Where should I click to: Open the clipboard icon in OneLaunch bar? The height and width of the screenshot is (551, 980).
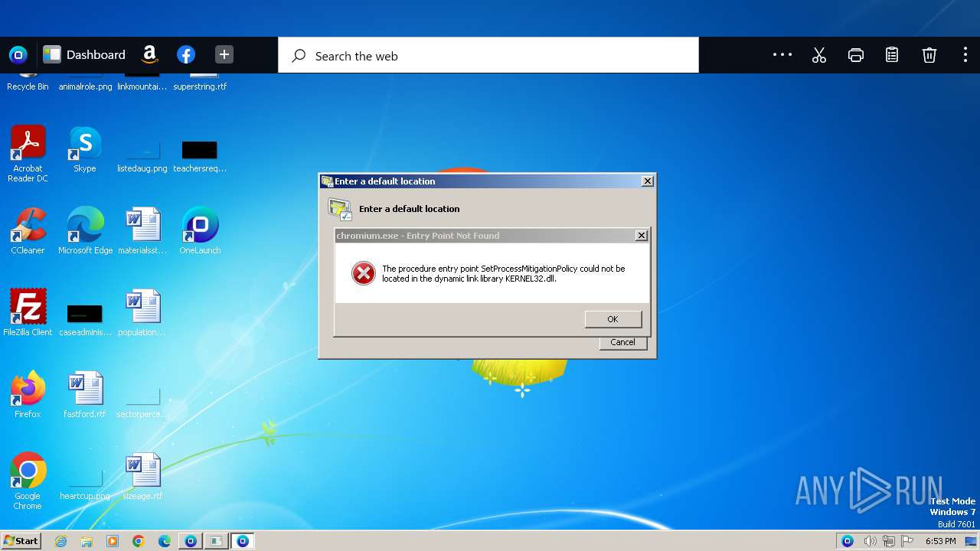point(892,55)
